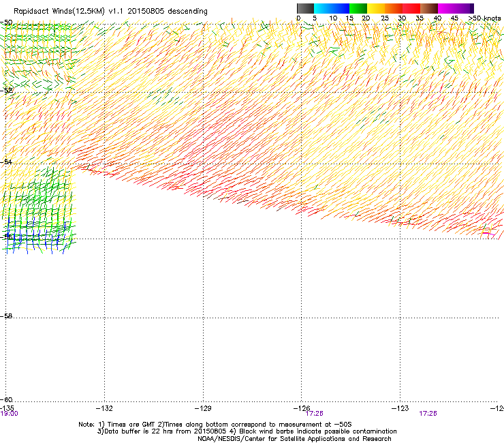Click the purple '19:00' time label
Screen dimensions: 504x443
pos(10,414)
